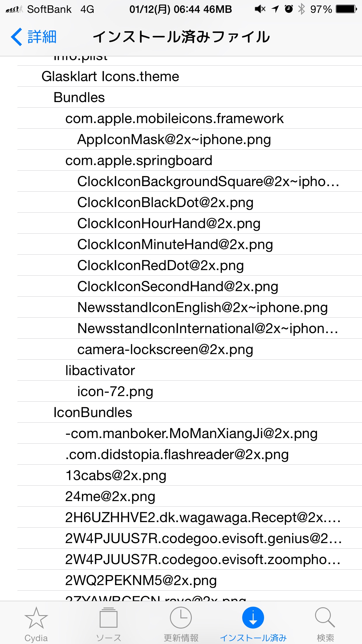The image size is (362, 644).
Task: Open the ソース sources tab icon
Action: click(108, 618)
